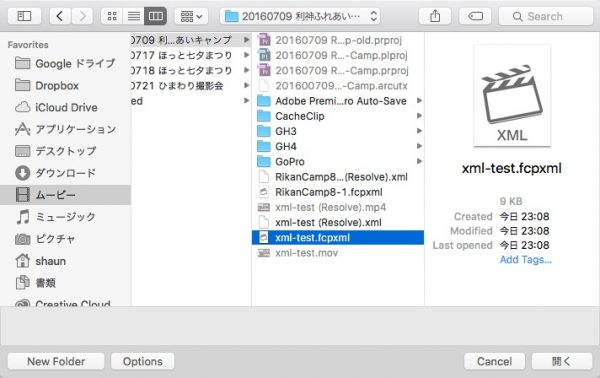This screenshot has width=600, height=378.
Task: Click the Share toolbar icon
Action: [435, 16]
